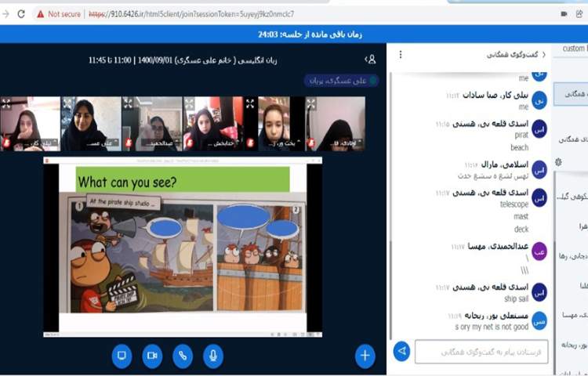Click the chat message mast
This screenshot has width=588, height=376.
coord(521,216)
